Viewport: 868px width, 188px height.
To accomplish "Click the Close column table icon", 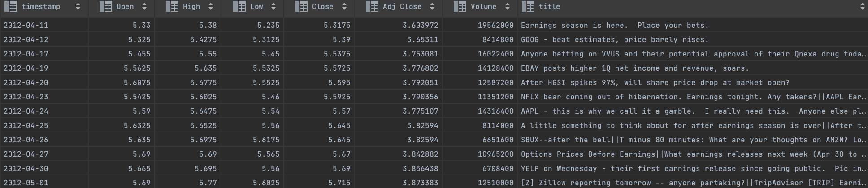I will tap(301, 7).
